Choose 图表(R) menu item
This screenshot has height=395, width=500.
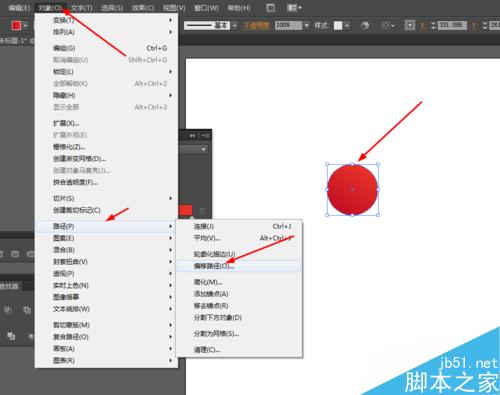[x=106, y=360]
